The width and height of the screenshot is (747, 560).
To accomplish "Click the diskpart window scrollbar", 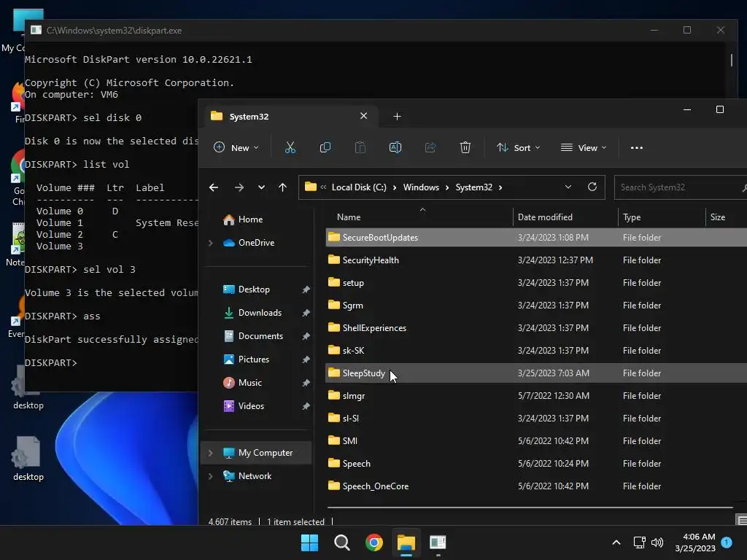I will click(732, 61).
